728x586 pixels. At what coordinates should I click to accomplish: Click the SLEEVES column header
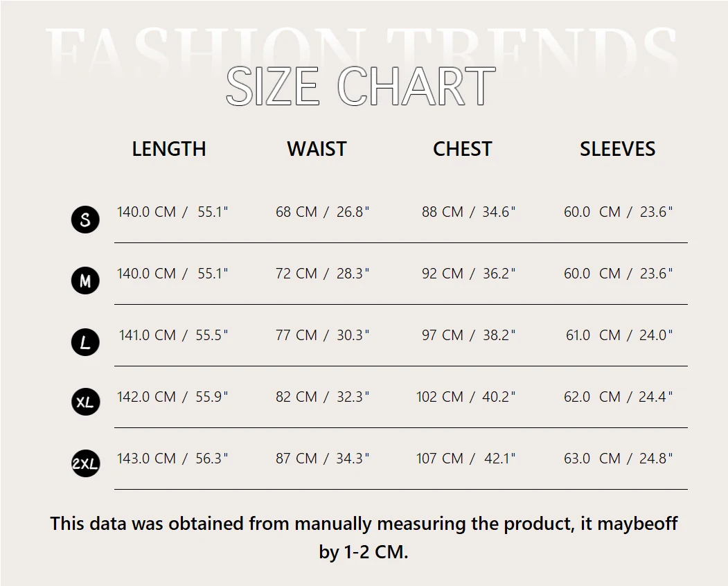tap(617, 149)
